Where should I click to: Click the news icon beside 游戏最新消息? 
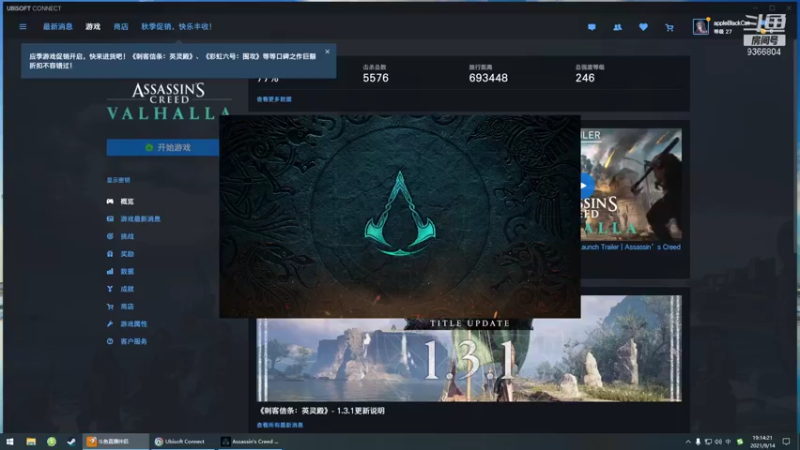[x=110, y=219]
